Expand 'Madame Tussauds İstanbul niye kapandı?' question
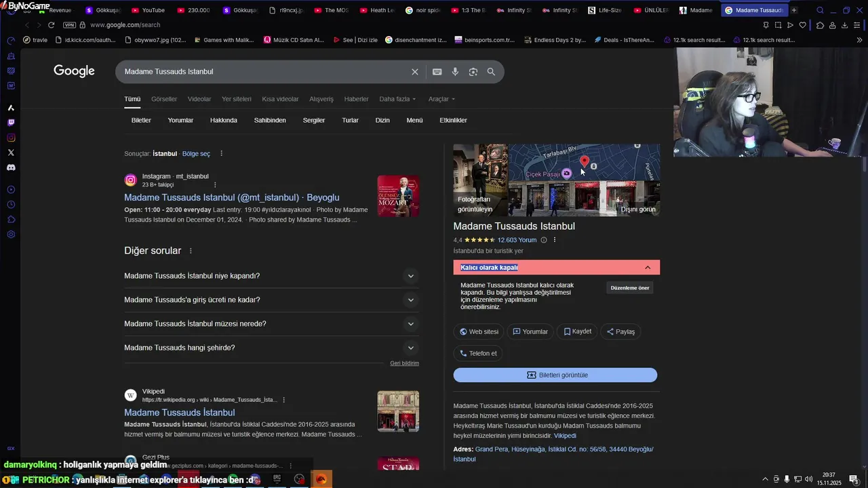This screenshot has height=488, width=868. [271, 276]
